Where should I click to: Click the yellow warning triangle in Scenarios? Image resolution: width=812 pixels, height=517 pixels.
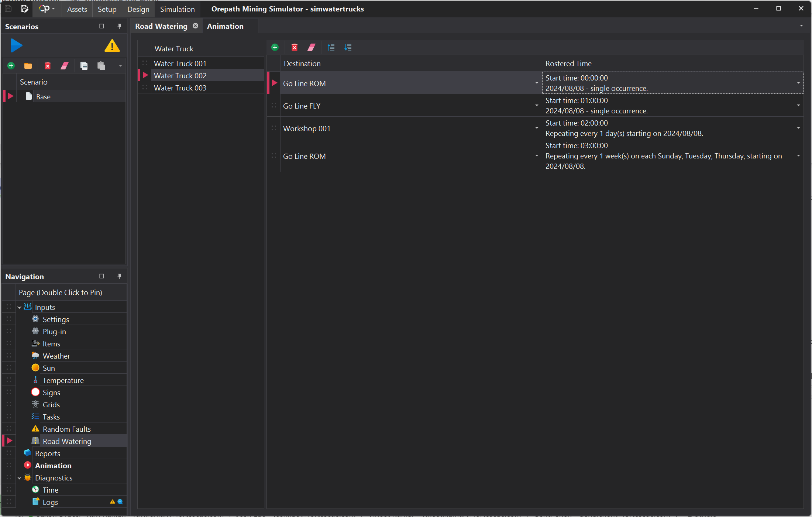[x=112, y=45]
